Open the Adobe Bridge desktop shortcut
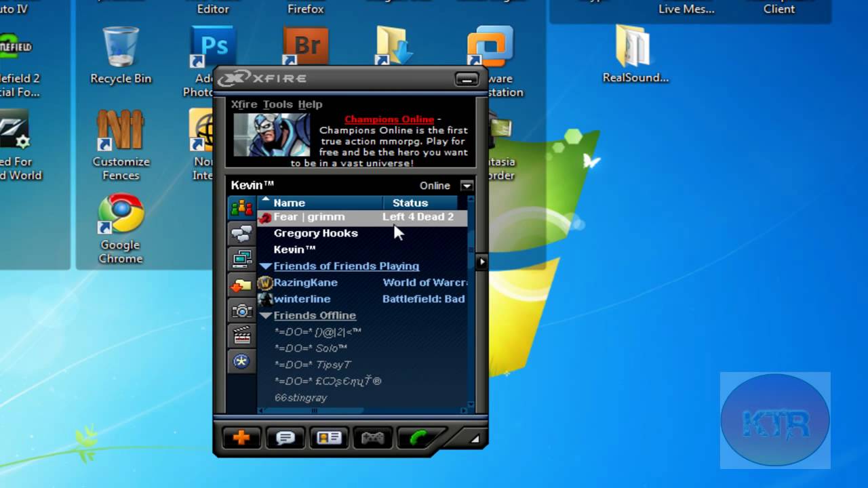This screenshot has width=868, height=488. coord(306,47)
